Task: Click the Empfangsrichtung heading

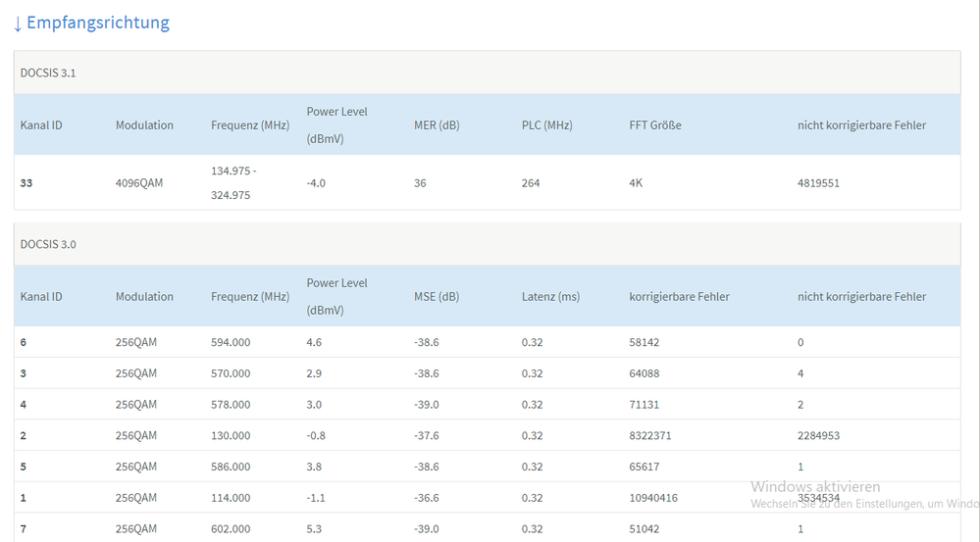Action: click(x=98, y=23)
